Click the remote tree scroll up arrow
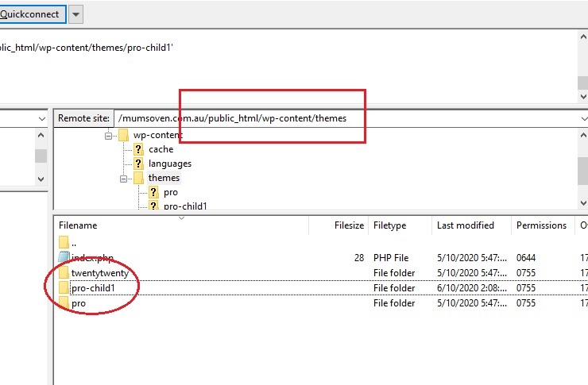This screenshot has height=385, width=588. coord(583,135)
